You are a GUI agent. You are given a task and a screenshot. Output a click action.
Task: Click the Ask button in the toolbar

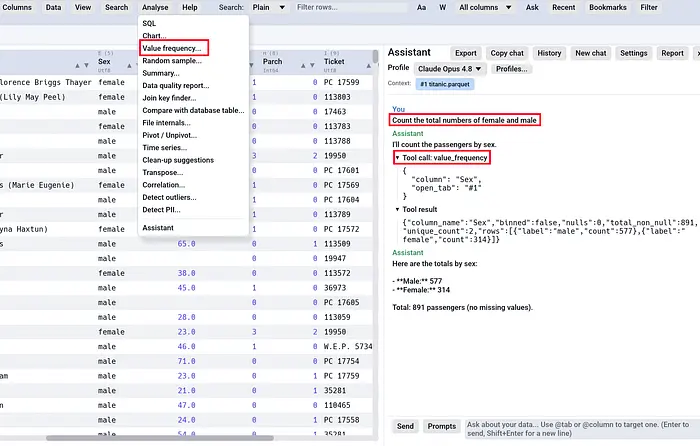pos(532,7)
